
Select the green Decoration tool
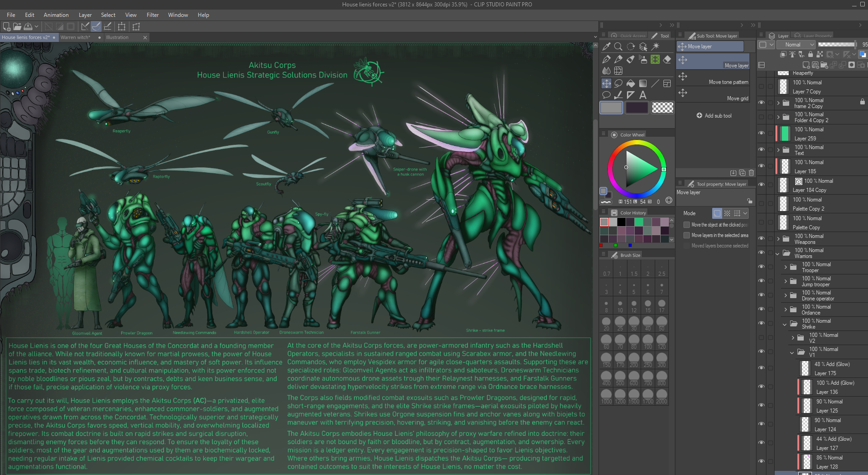[x=655, y=59]
